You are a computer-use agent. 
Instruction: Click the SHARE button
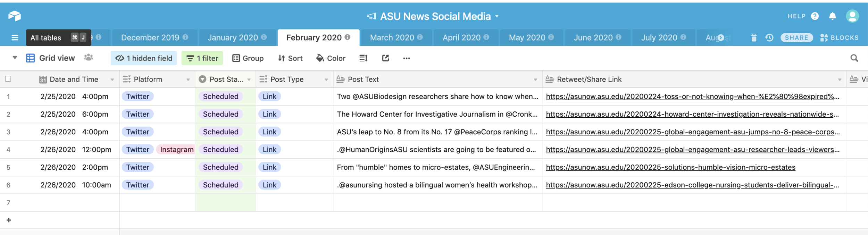click(x=796, y=37)
